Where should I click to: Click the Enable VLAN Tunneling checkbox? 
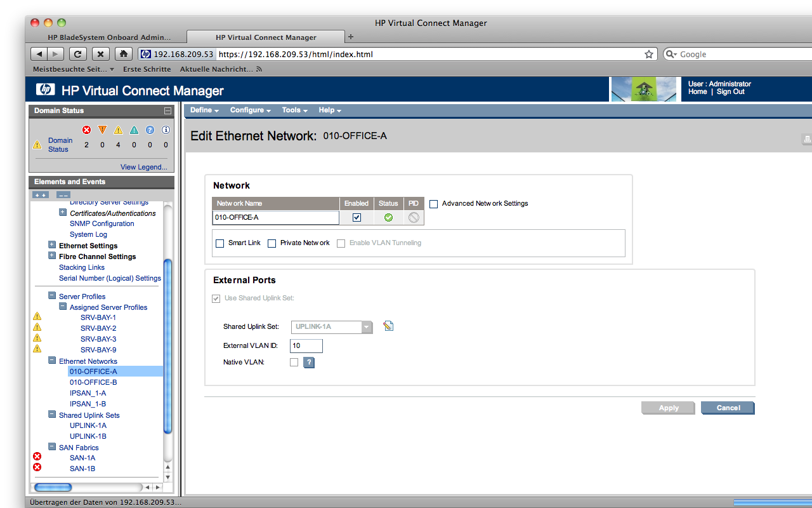tap(341, 243)
